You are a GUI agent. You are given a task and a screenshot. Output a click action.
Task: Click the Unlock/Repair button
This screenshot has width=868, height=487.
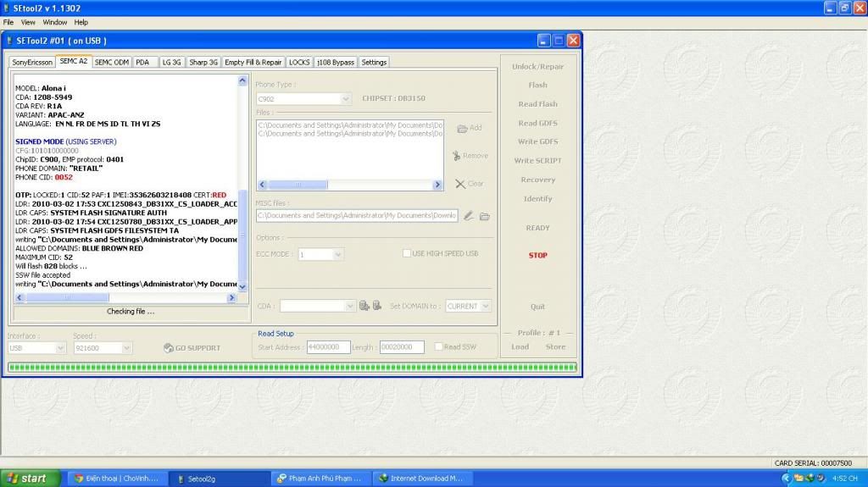[538, 67]
